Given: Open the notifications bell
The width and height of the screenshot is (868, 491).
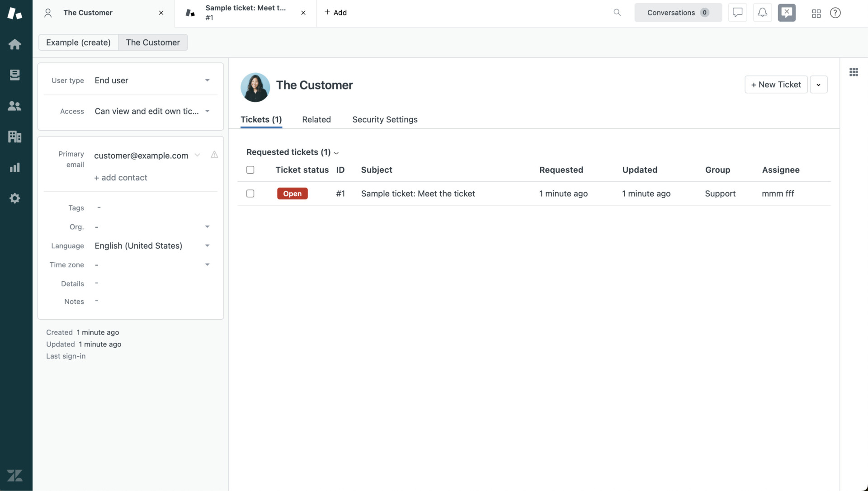Looking at the screenshot, I should click(x=762, y=12).
